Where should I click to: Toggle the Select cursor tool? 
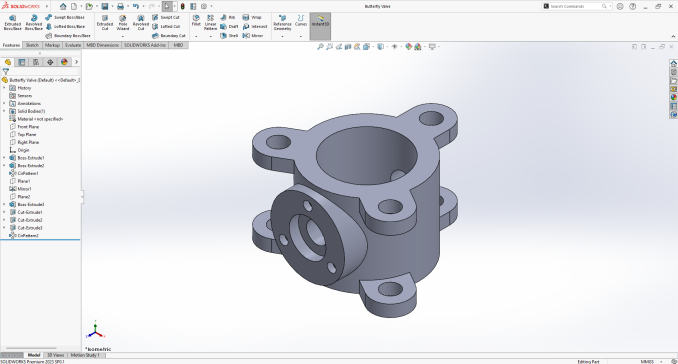pos(166,6)
